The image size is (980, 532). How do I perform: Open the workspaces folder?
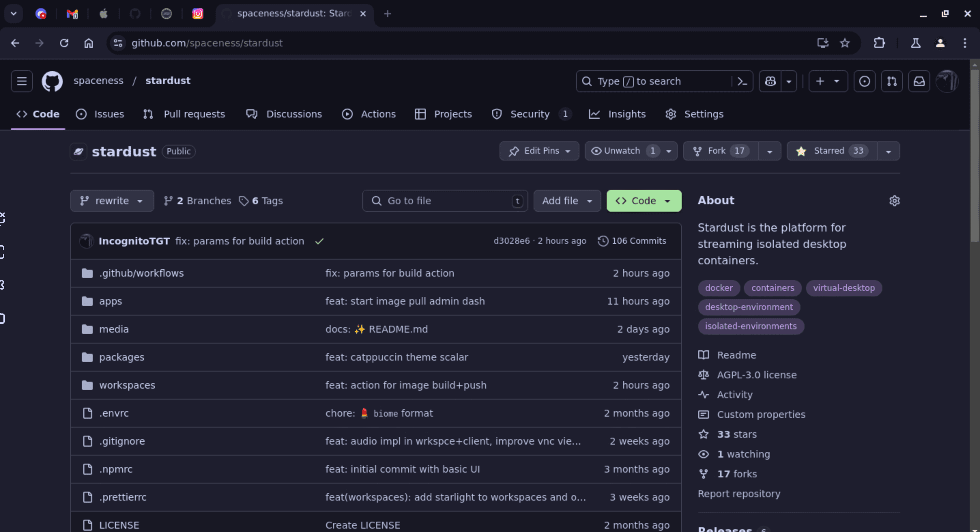click(127, 386)
